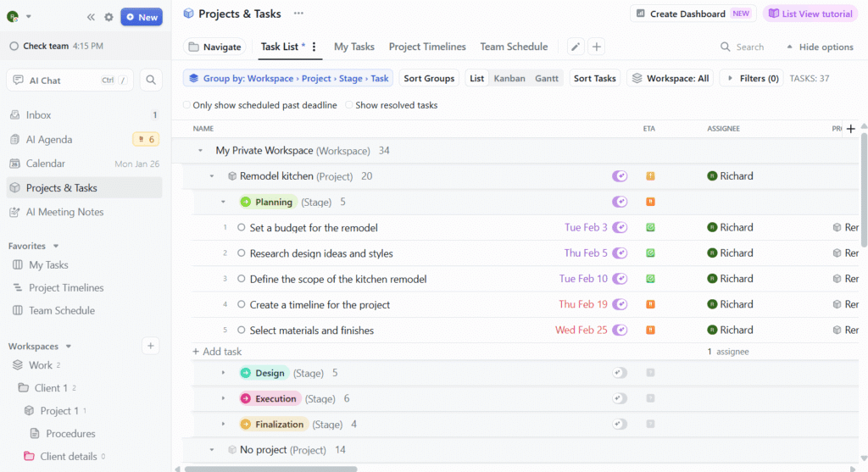
Task: Click orange ETA icon for Select materials task
Action: pyautogui.click(x=650, y=330)
